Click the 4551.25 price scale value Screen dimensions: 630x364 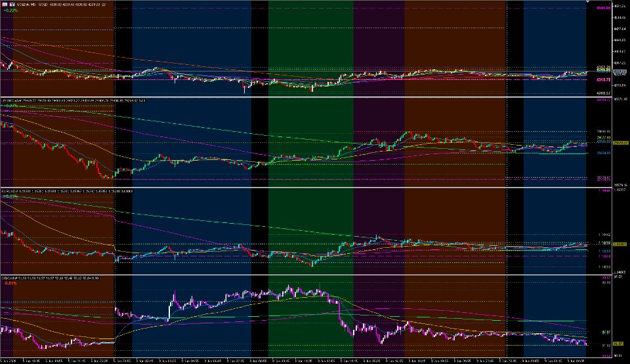619,6
